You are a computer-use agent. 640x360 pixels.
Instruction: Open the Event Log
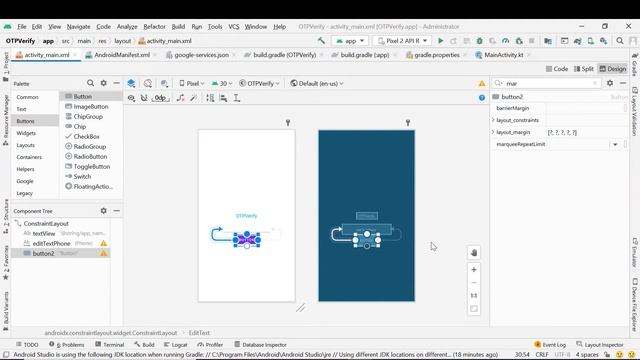click(550, 345)
